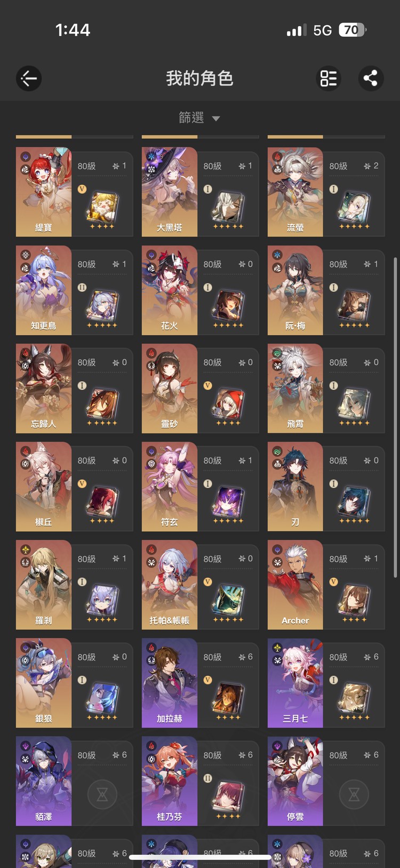Expand the 篩選 filter dropdown
Screen dimensions: 400x868
pyautogui.click(x=199, y=117)
